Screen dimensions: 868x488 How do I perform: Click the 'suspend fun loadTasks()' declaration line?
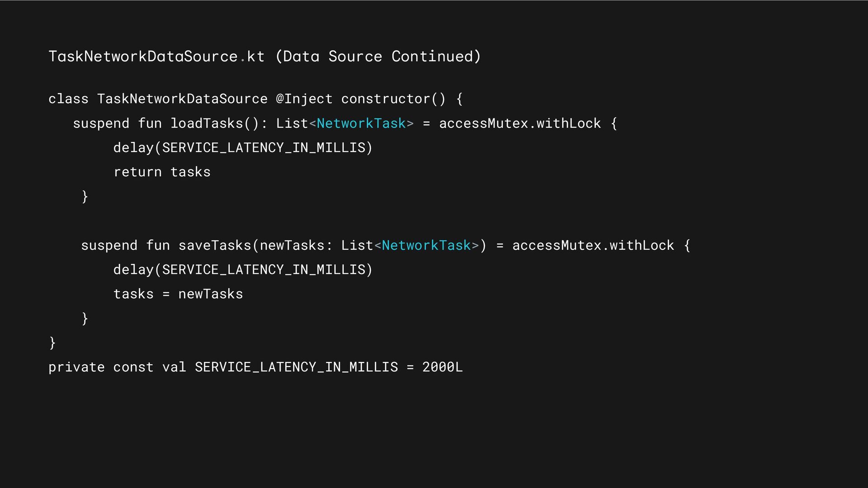345,123
